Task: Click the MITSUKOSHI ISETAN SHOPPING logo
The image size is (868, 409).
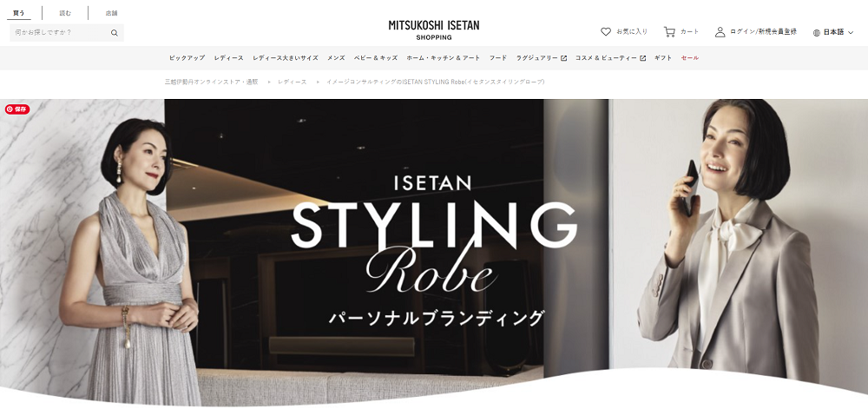Action: coord(434,30)
